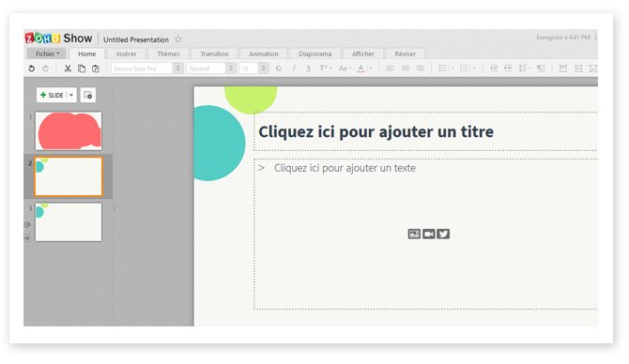
Task: Click 'Cliquez ici pour ajouter un texte' placeholder
Action: pos(345,168)
